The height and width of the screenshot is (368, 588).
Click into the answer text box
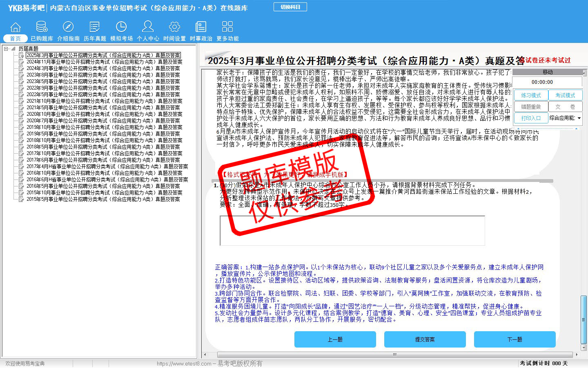pos(352,231)
